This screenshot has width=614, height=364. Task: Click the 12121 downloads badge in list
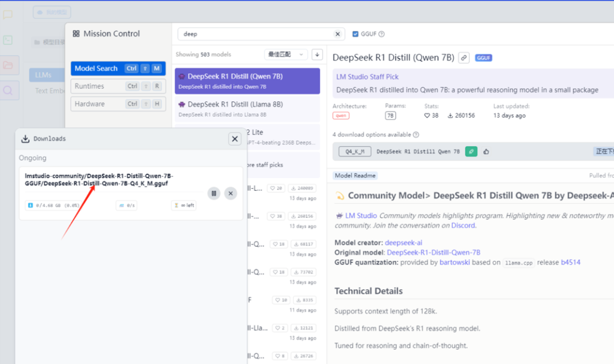coord(303,328)
